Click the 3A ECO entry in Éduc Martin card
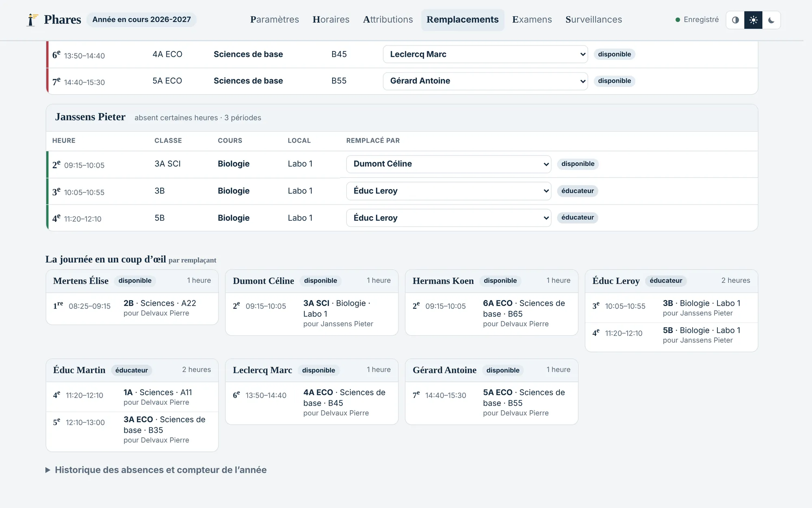The image size is (812, 508). [164, 430]
